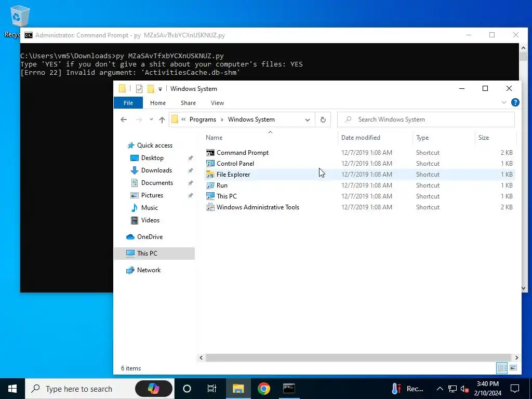
Task: Click the taskbar search box
Action: (100, 389)
